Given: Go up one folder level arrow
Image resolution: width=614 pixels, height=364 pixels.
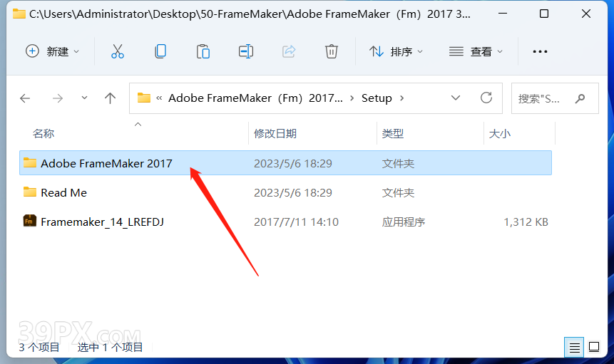Looking at the screenshot, I should click(x=110, y=98).
